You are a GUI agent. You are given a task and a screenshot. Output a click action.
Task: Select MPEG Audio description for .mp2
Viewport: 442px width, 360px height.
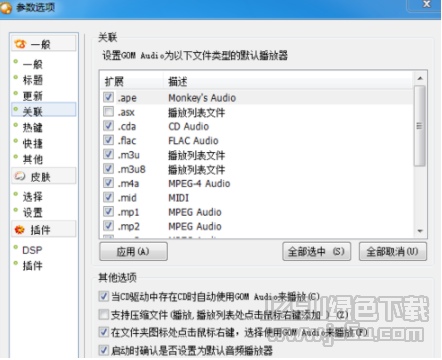point(195,227)
